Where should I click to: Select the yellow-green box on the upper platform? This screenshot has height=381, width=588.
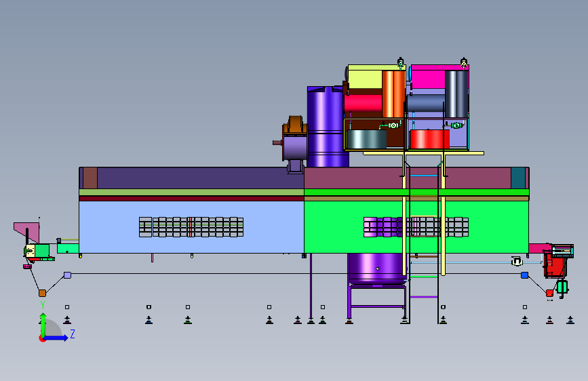365,77
